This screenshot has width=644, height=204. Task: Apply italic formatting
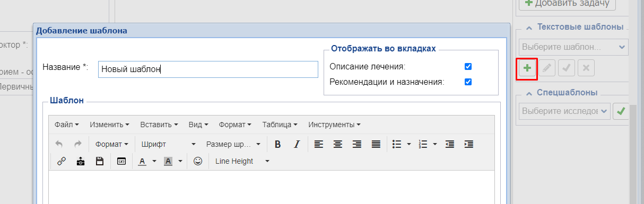[x=297, y=144]
